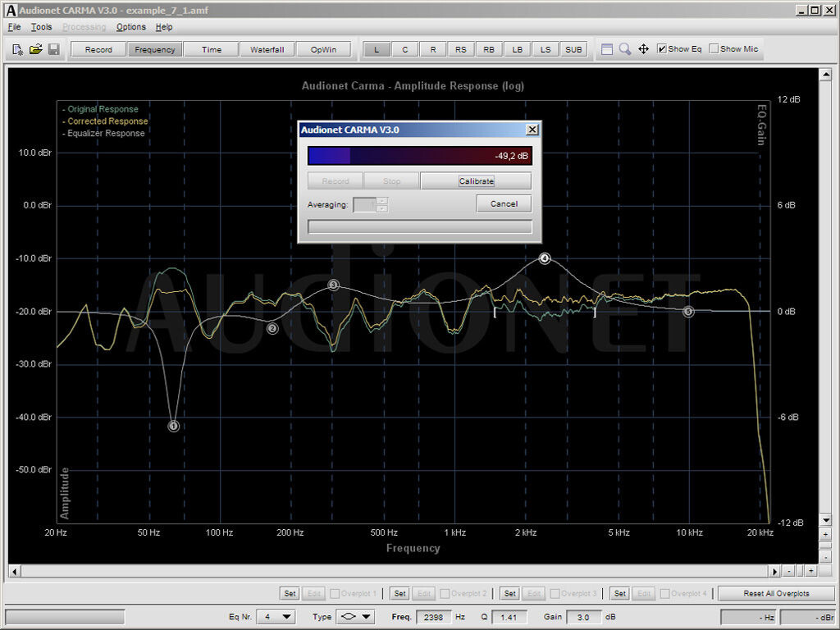Switch to the Frequency view
Screen dimensions: 840x630
pyautogui.click(x=155, y=49)
